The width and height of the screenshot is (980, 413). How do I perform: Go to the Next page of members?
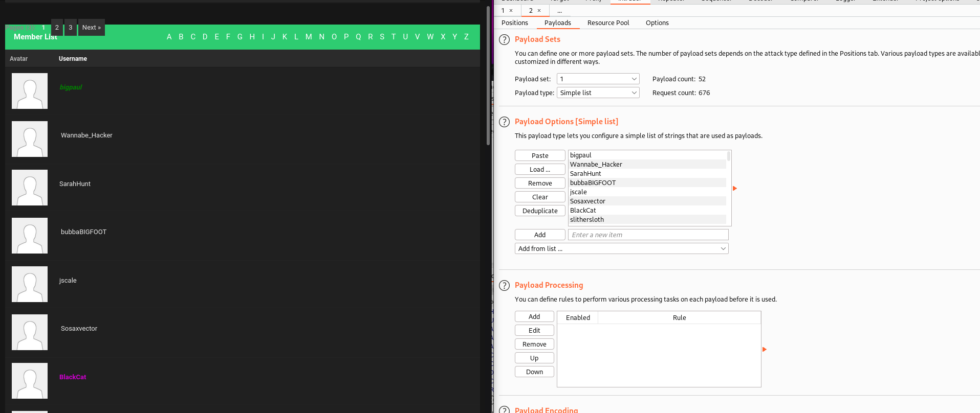pos(92,28)
